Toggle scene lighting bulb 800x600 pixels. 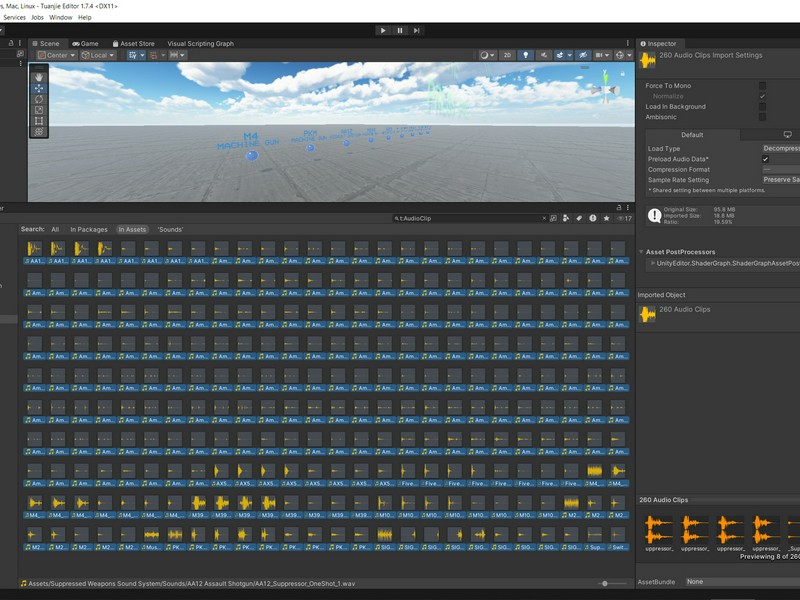[x=526, y=55]
